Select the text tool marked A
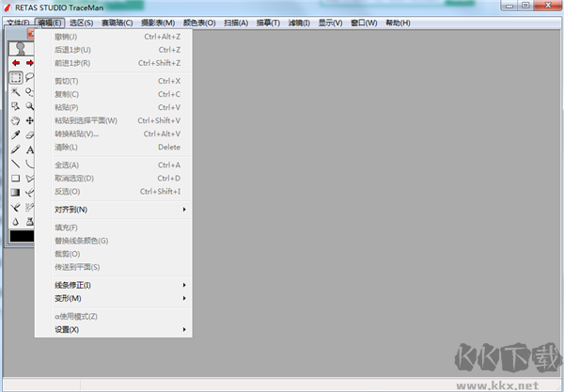Viewport: 564px width, 392px height. pos(29,149)
